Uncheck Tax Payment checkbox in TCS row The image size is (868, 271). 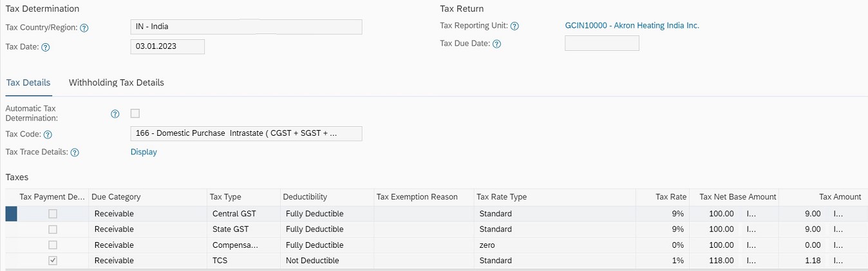tap(53, 261)
